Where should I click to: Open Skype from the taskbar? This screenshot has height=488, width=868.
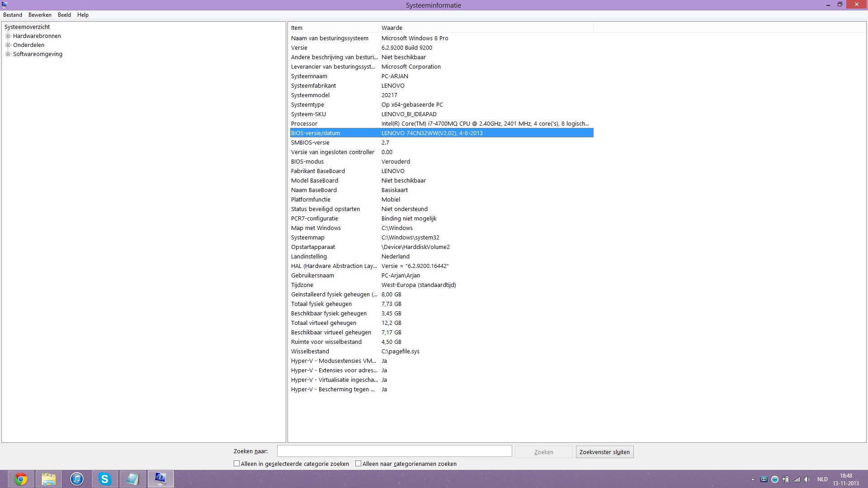(x=105, y=479)
